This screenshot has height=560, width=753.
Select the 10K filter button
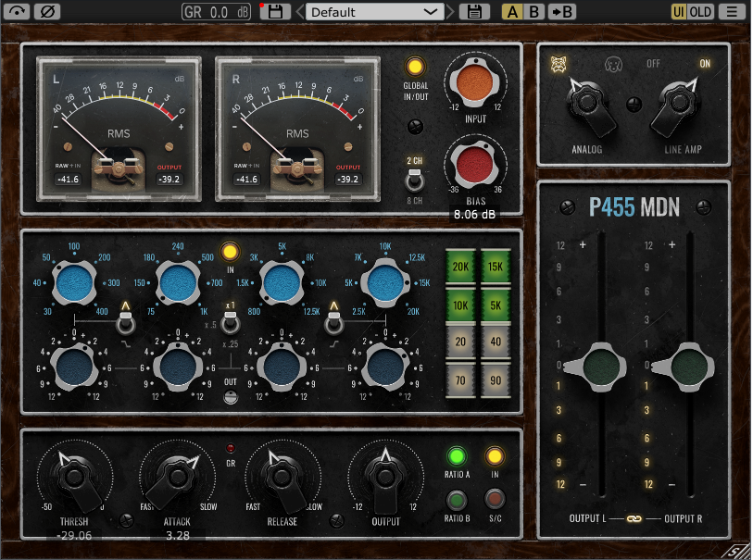click(x=460, y=305)
